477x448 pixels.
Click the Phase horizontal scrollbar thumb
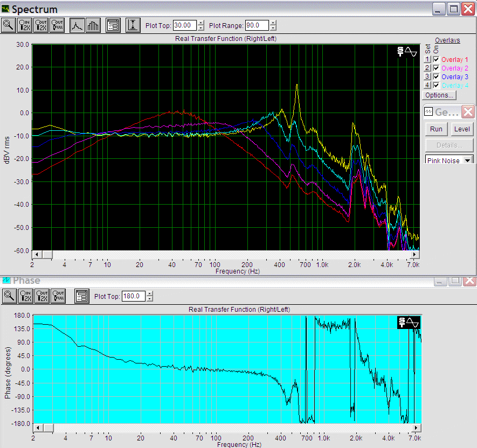click(x=49, y=428)
